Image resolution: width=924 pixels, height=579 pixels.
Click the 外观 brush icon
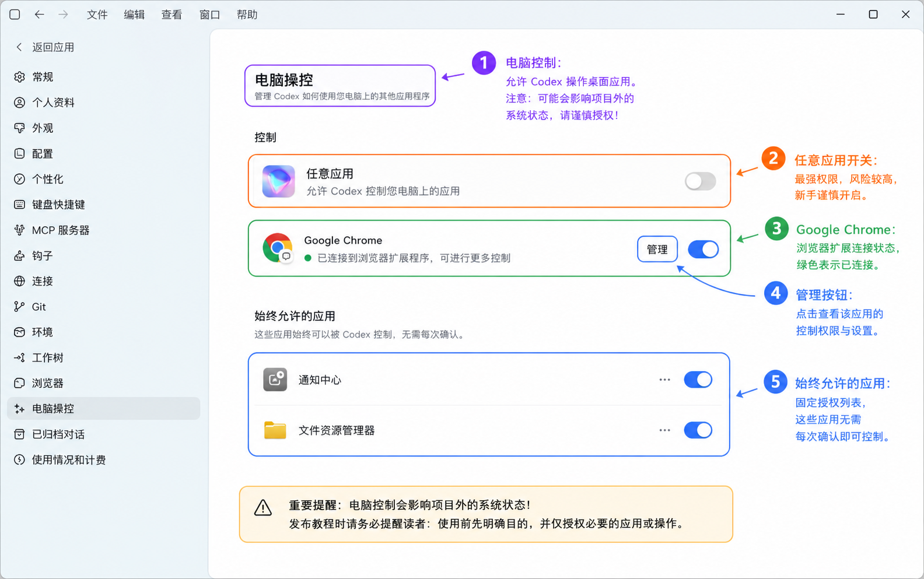point(19,128)
